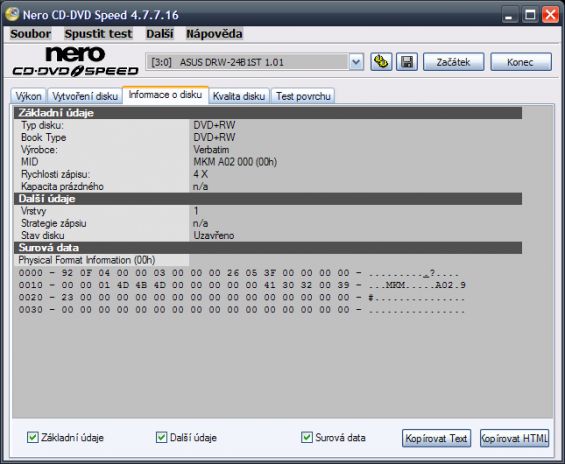Expand the drive selection dropdown arrow
This screenshot has height=464, width=565.
tap(356, 62)
